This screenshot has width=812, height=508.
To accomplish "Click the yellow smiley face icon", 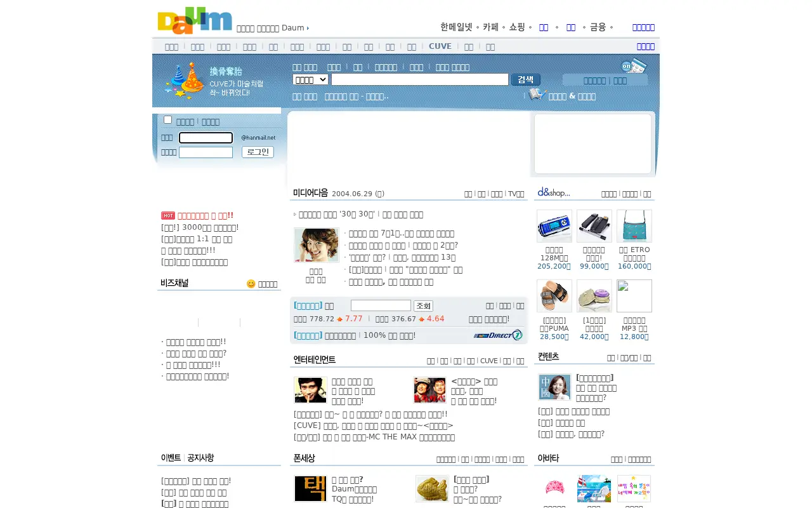I will pos(251,284).
